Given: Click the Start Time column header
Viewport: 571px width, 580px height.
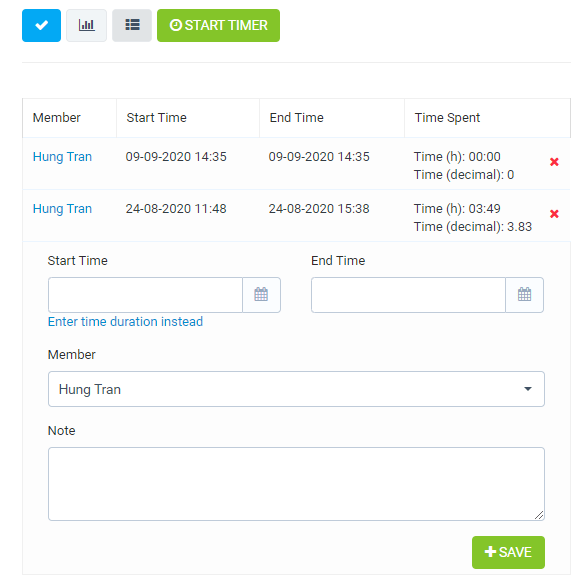Looking at the screenshot, I should coord(156,118).
